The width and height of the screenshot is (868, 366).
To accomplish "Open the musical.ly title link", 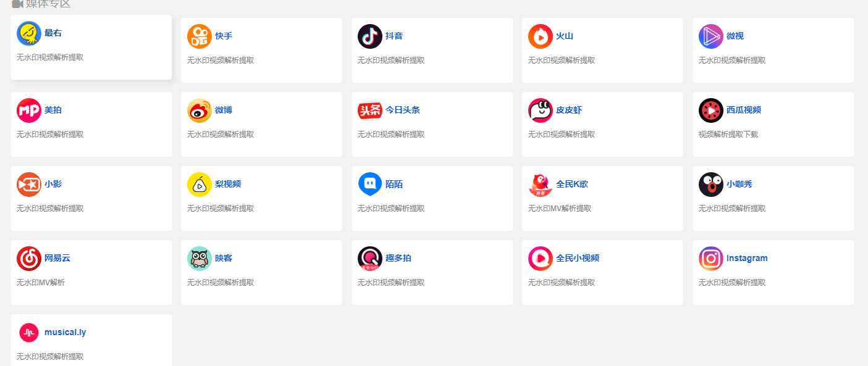I will pos(65,332).
